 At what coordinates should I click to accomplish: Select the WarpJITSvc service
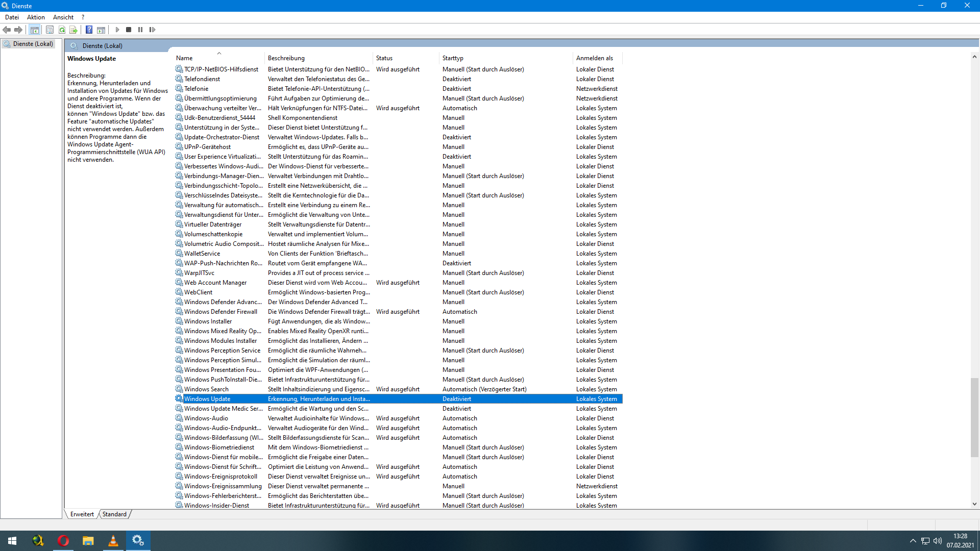(398, 273)
